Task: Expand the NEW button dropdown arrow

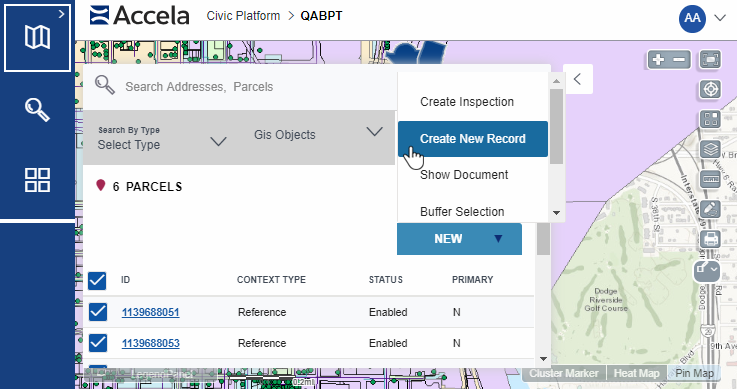Action: tap(498, 239)
